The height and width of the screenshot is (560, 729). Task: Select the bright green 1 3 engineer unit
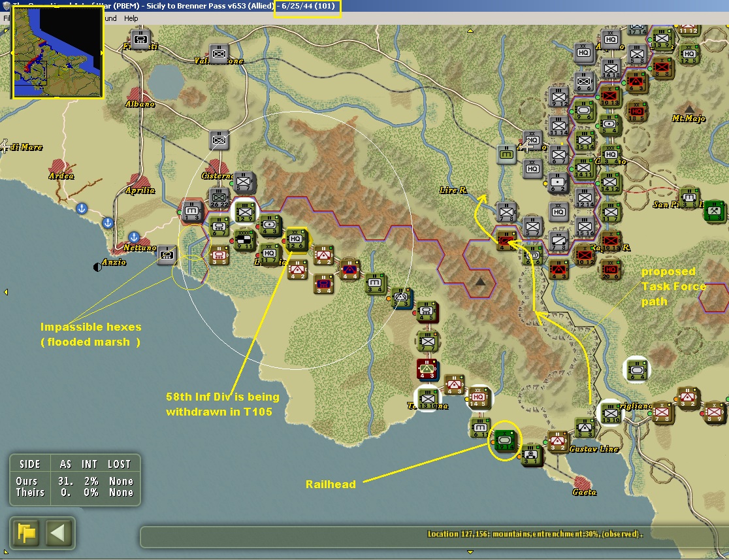(x=715, y=212)
